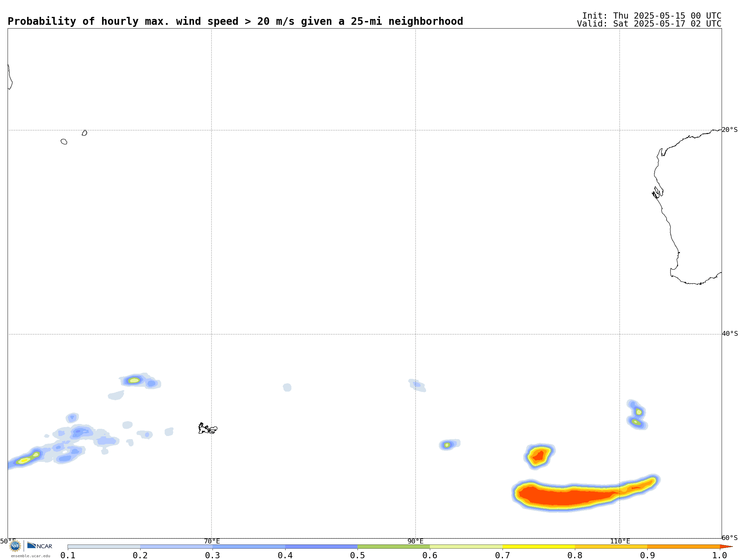This screenshot has height=560, width=744.
Task: Click the red colorbar extension arrow tip
Action: point(726,547)
